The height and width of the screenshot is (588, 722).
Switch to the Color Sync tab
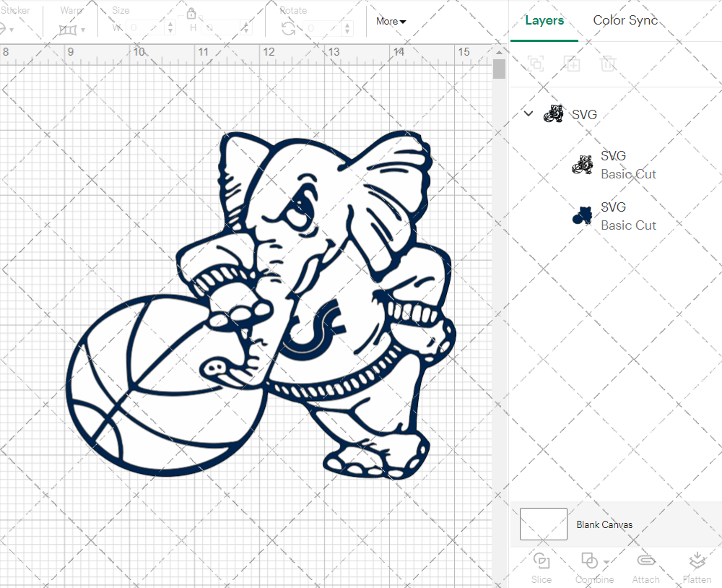(x=625, y=20)
